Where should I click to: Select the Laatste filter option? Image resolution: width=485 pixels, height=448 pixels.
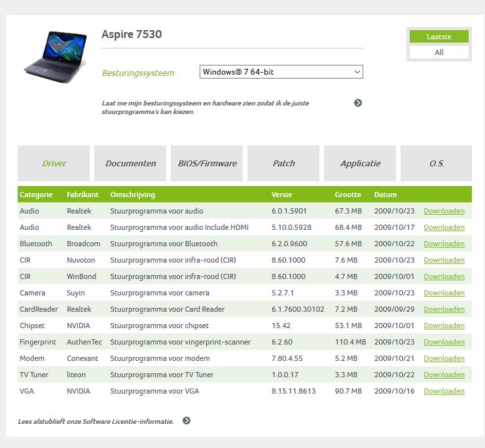[x=439, y=37]
